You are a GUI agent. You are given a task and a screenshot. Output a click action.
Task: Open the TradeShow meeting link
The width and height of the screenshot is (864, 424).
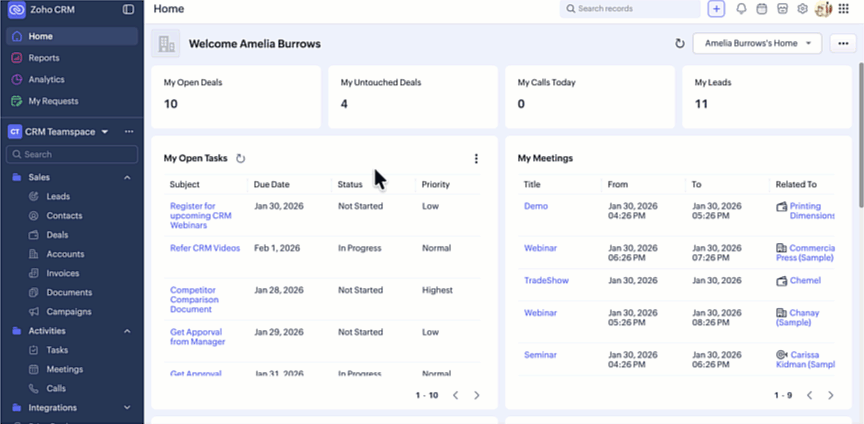pos(546,281)
